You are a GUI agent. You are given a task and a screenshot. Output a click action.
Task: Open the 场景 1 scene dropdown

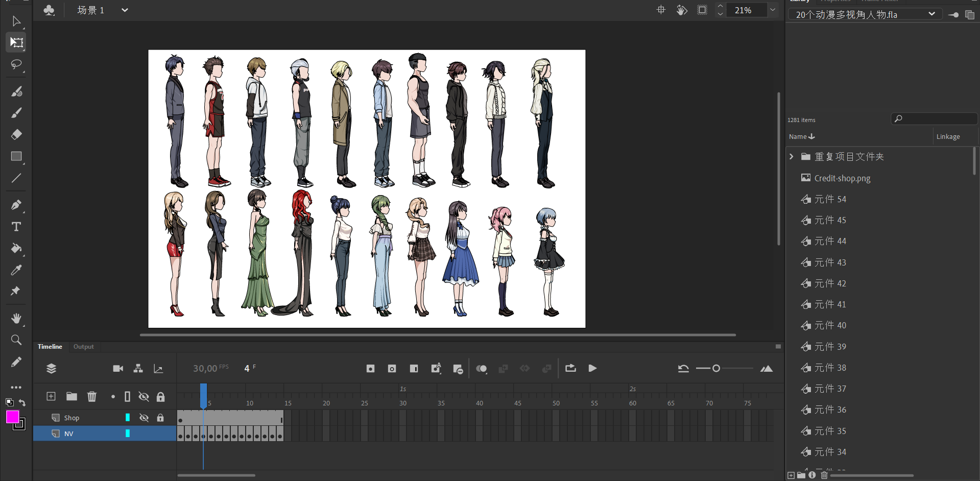[x=125, y=10]
